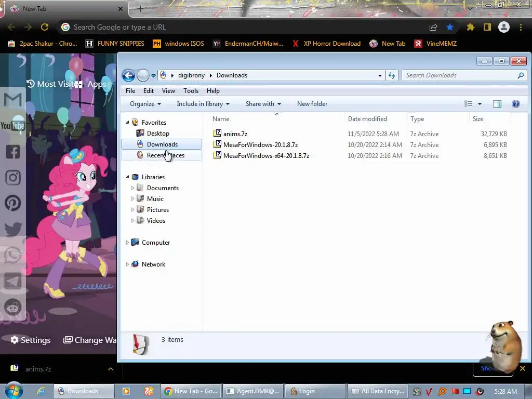This screenshot has width=532, height=399.
Task: Expand the Documents library
Action: pos(132,188)
